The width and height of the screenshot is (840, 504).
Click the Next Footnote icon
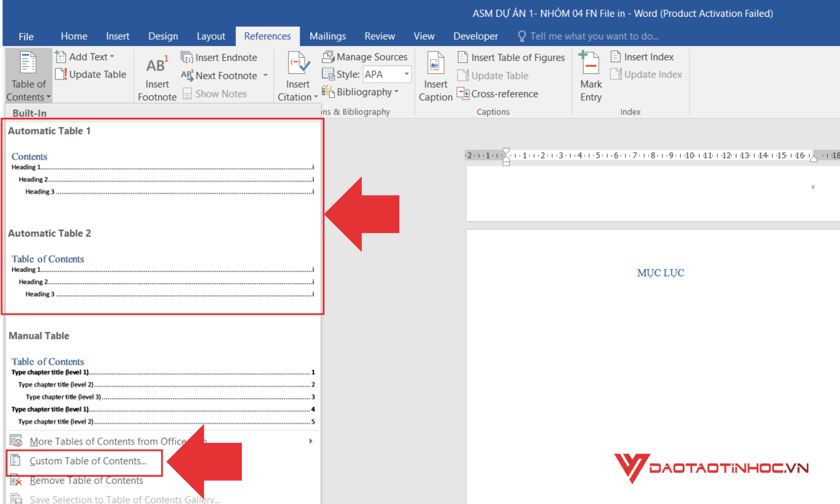click(x=186, y=75)
